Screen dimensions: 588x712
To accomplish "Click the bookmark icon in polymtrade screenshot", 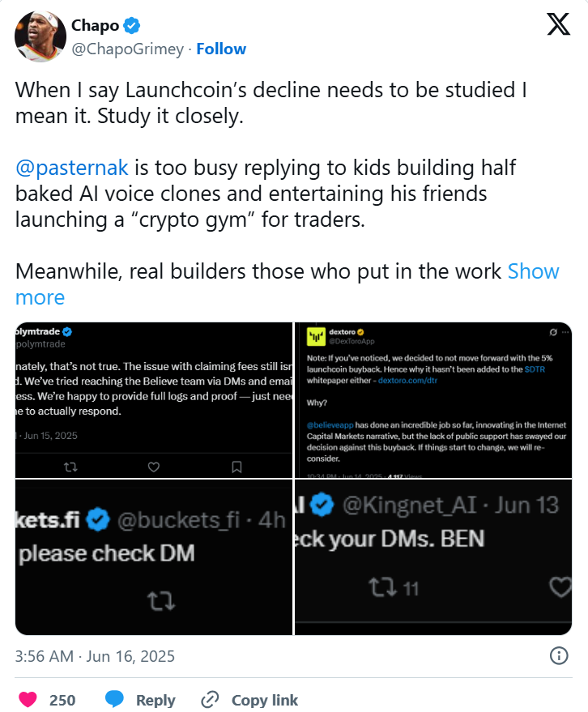I will [236, 467].
